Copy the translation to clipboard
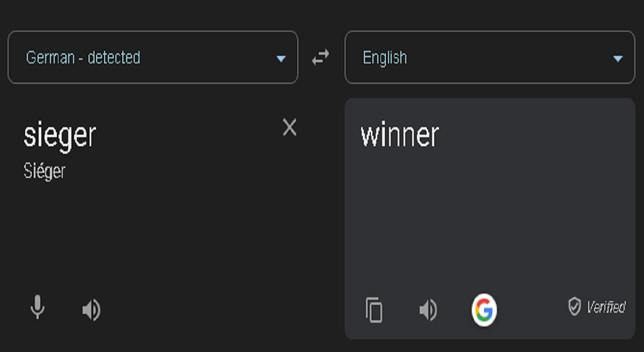Viewport: 644px width, 352px height. click(374, 310)
